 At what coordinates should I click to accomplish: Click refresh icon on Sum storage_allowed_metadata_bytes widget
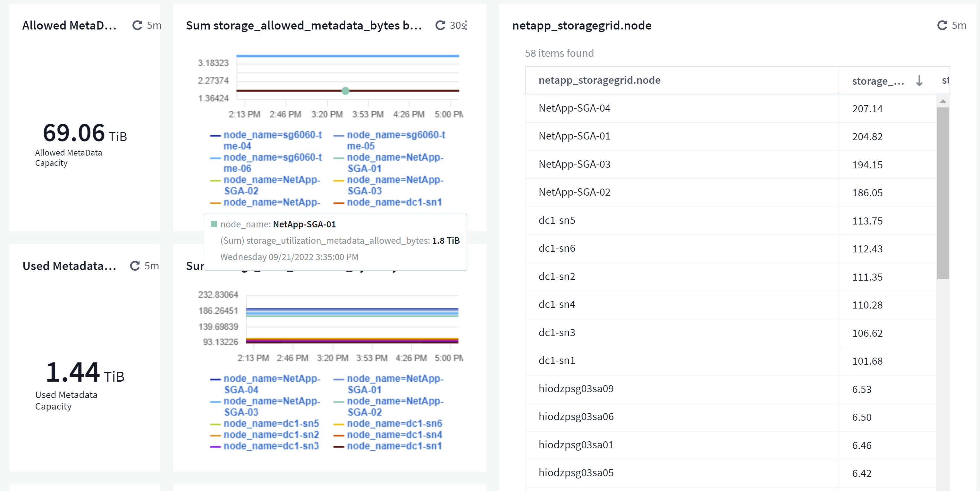click(x=440, y=25)
